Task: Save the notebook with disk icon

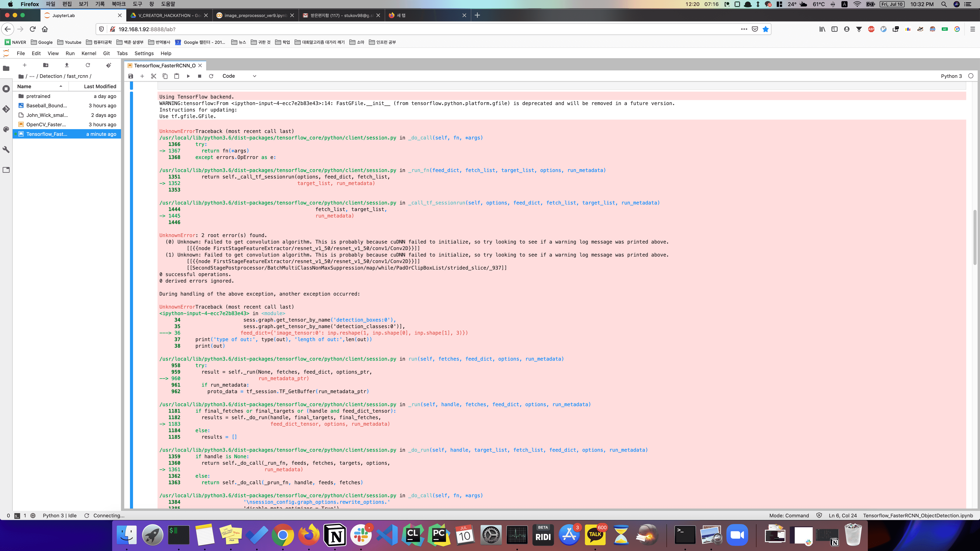Action: coord(131,76)
